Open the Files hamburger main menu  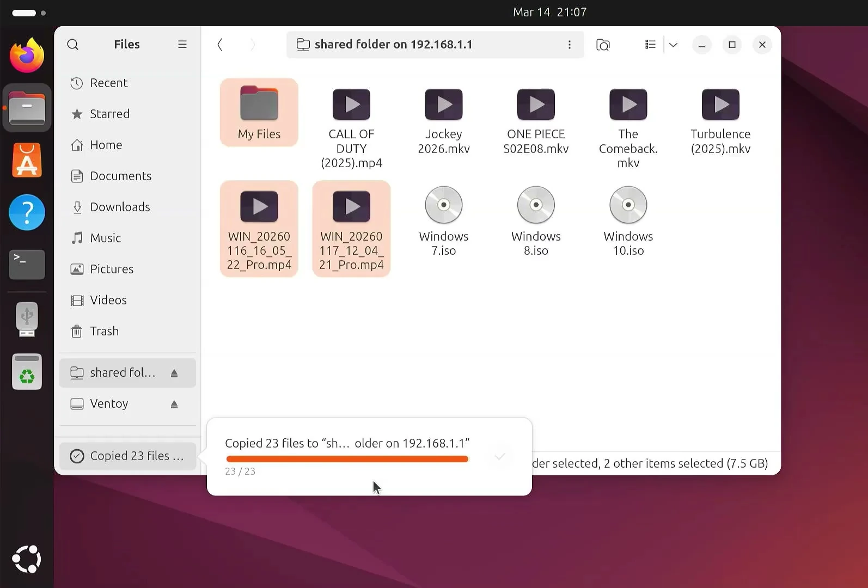pos(182,45)
